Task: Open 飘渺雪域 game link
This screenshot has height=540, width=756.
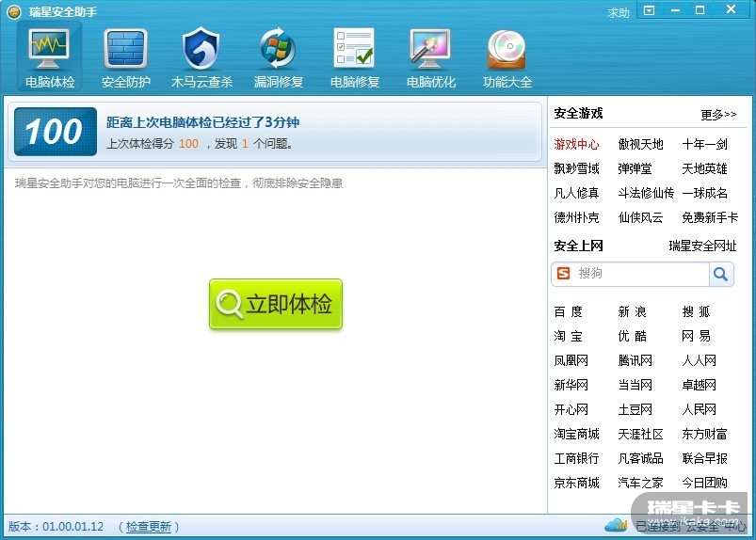Action: coord(576,168)
